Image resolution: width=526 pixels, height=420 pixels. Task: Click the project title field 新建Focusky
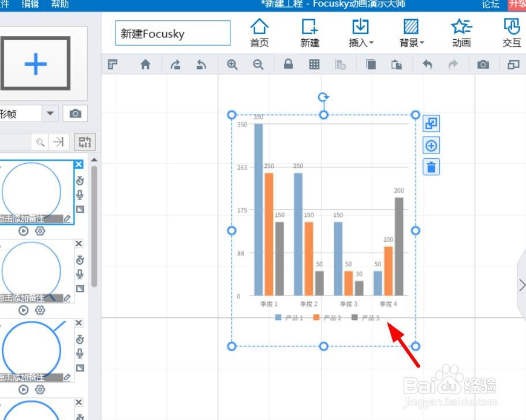(173, 33)
